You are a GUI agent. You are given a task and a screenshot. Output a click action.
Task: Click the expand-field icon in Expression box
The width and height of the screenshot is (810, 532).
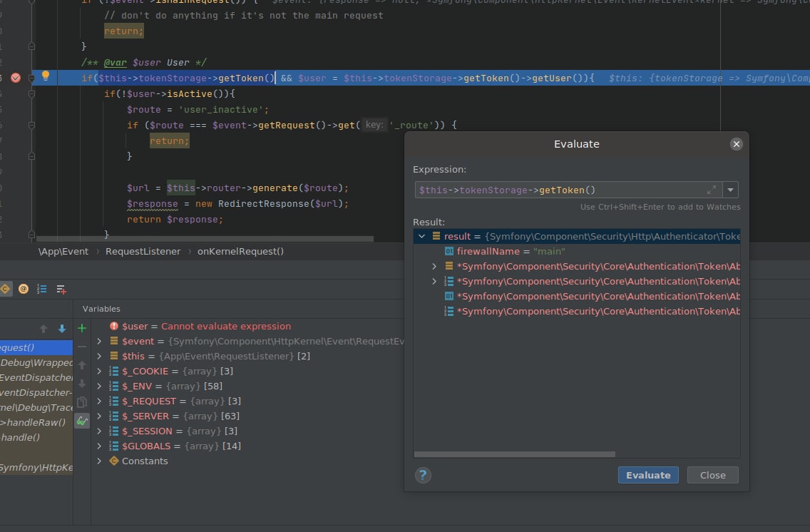711,190
